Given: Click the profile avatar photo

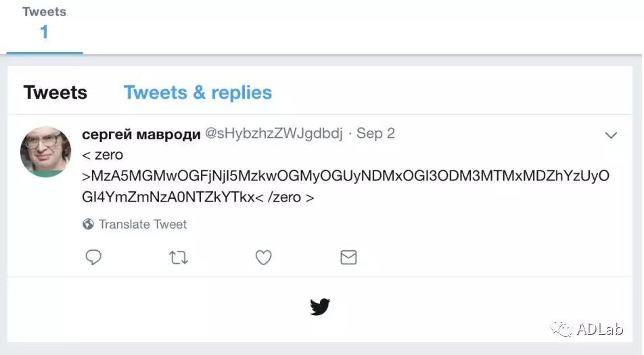Looking at the screenshot, I should tap(45, 151).
